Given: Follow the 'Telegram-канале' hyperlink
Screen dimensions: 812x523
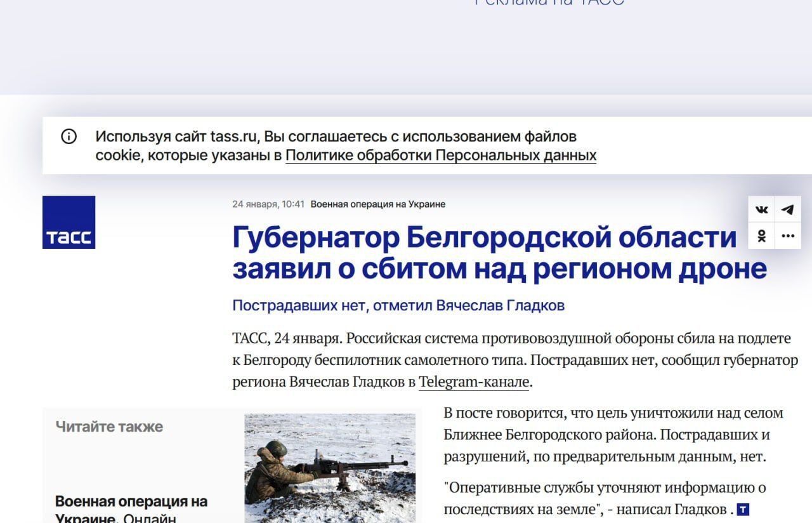Looking at the screenshot, I should click(473, 382).
